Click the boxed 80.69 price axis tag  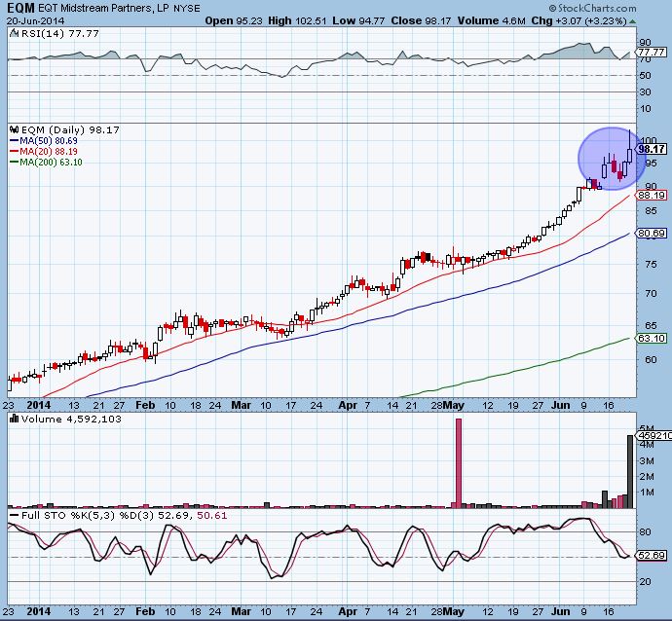(651, 233)
